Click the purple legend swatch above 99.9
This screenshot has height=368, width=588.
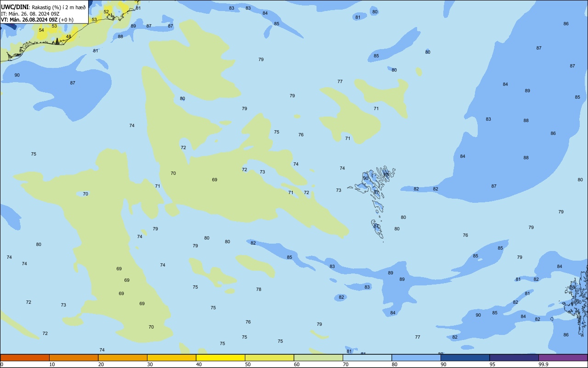point(563,357)
